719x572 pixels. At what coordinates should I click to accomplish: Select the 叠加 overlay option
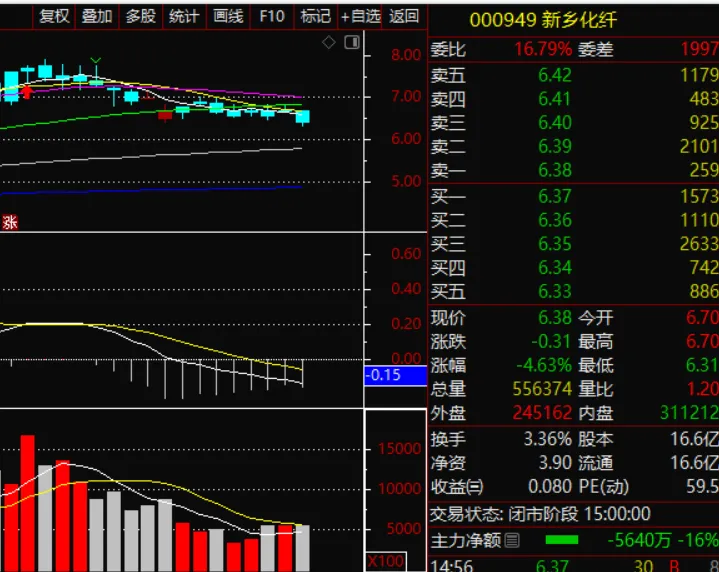(97, 17)
